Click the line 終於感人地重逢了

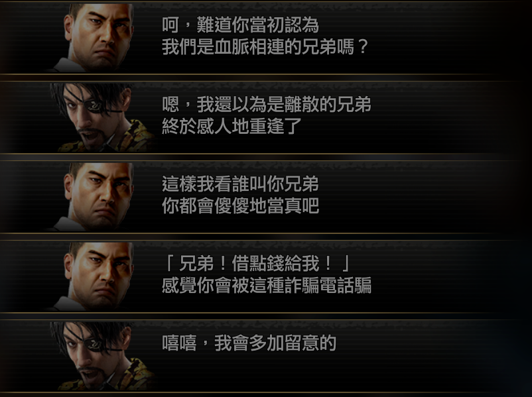coord(232,126)
